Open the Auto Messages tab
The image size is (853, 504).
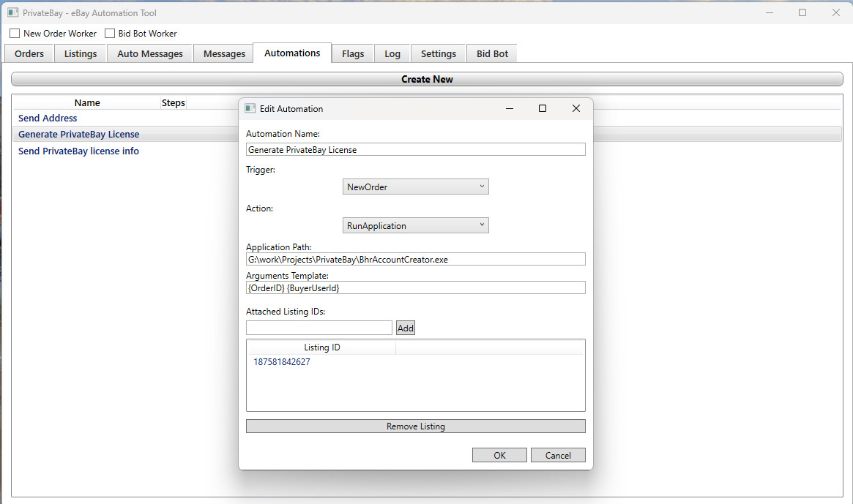tap(149, 53)
